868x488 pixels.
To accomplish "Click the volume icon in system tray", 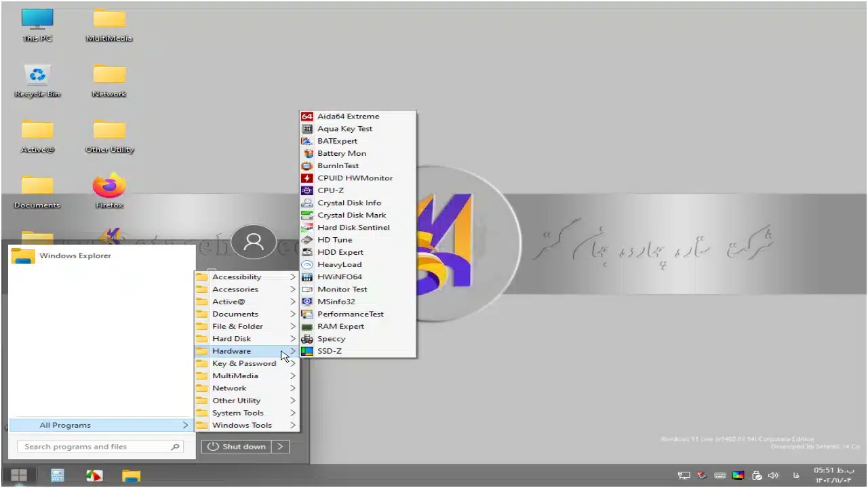I will point(773,476).
